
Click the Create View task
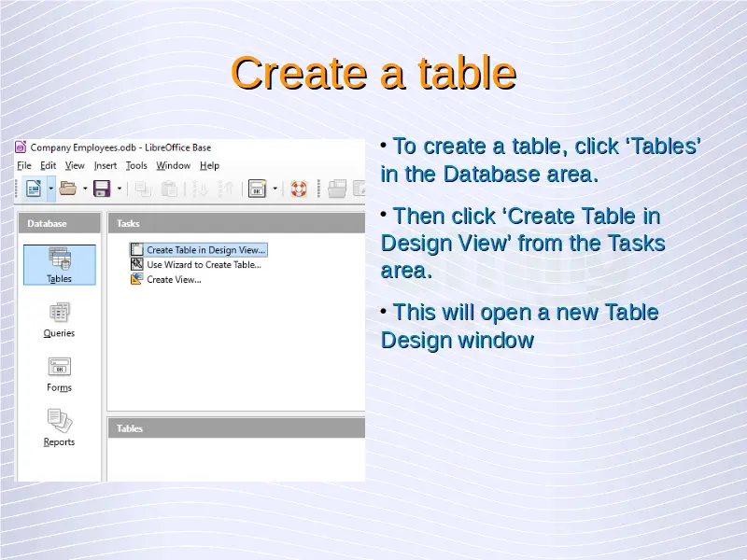166,279
